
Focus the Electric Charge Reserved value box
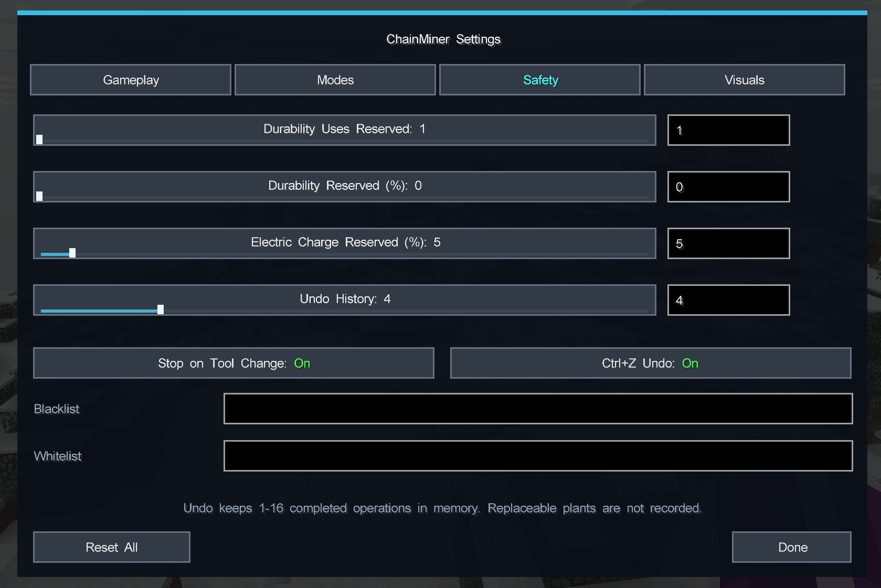pos(729,243)
